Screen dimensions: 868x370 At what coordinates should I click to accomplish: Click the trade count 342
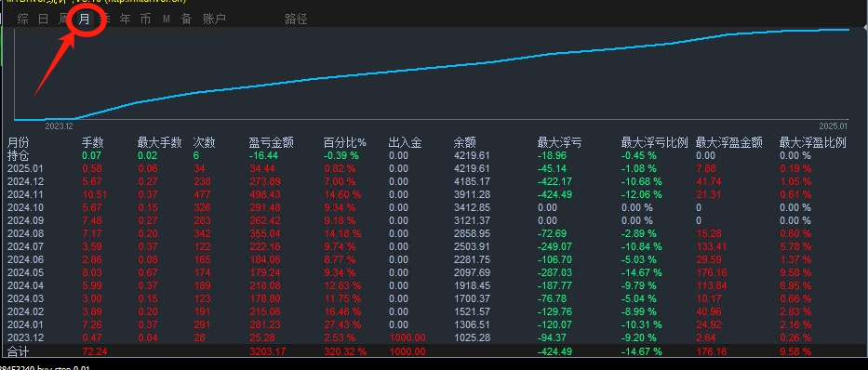click(202, 233)
